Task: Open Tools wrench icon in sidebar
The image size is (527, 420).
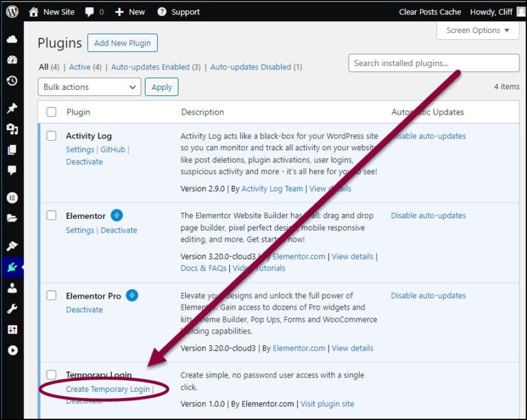Action: [12, 309]
